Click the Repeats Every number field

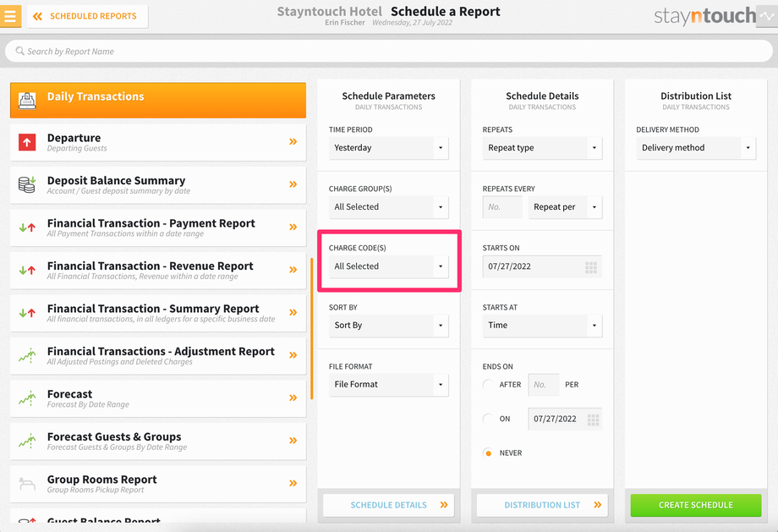pyautogui.click(x=502, y=207)
